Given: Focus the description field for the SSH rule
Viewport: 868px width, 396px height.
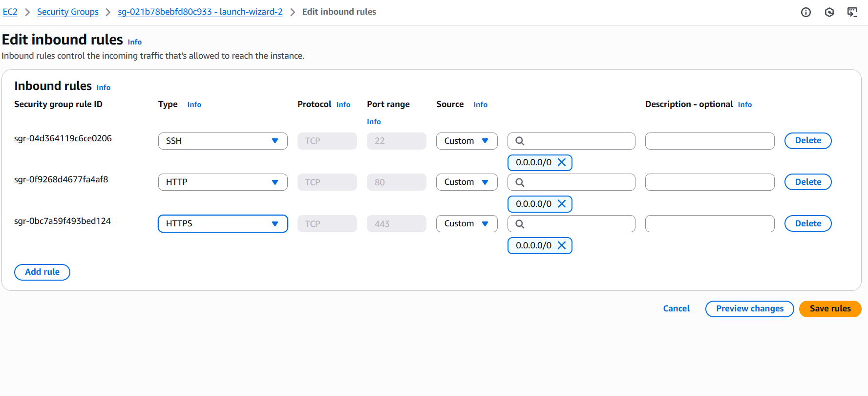Looking at the screenshot, I should click(x=709, y=141).
